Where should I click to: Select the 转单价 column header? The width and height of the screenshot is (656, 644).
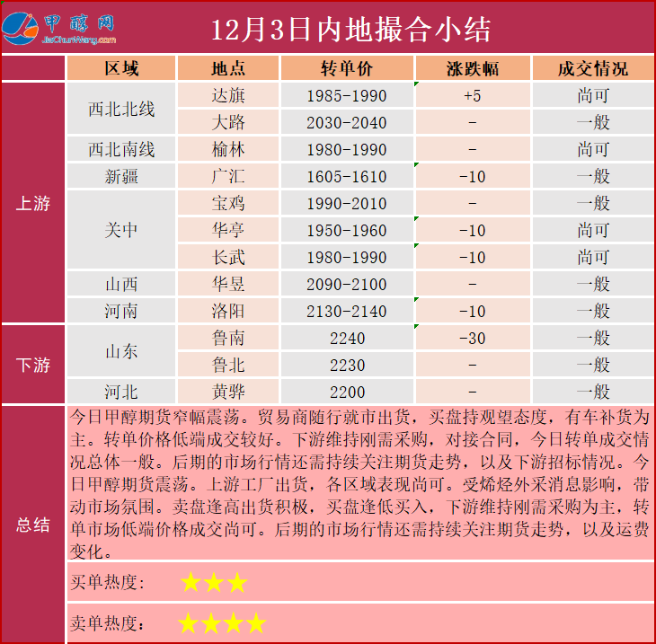click(x=347, y=69)
